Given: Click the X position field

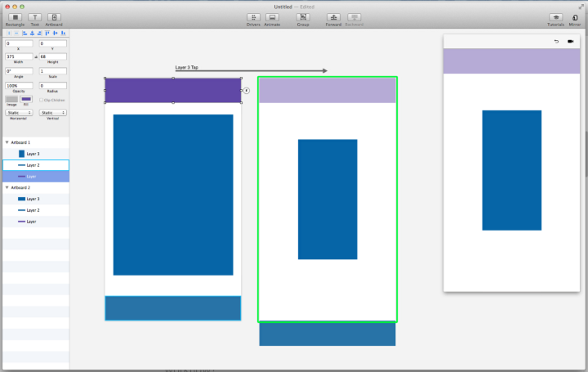Looking at the screenshot, I should (19, 43).
